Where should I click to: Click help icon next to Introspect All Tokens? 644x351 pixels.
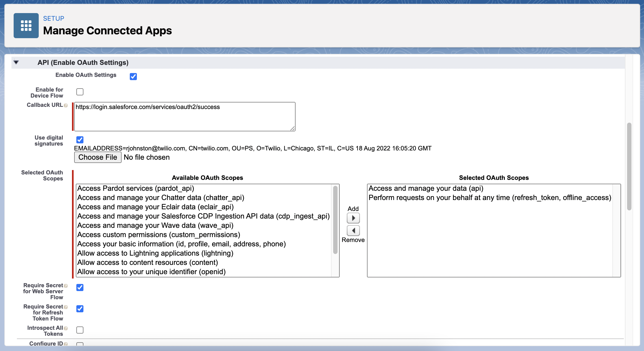click(66, 328)
